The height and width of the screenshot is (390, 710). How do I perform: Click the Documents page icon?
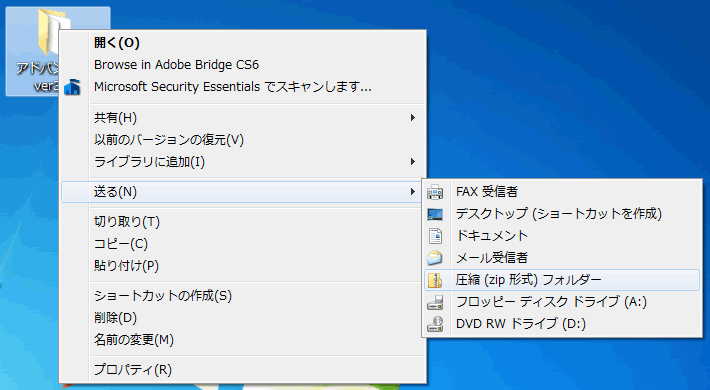(x=435, y=236)
